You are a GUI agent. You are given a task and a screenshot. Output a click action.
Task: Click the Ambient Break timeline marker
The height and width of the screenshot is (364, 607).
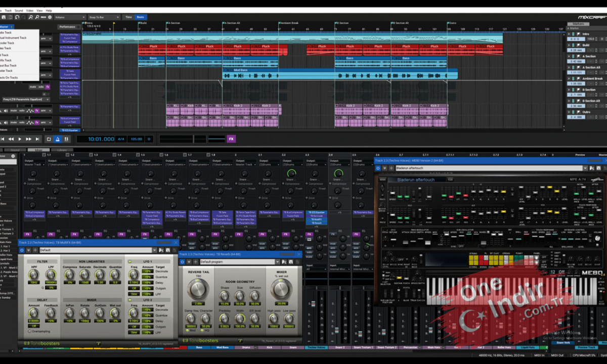288,23
